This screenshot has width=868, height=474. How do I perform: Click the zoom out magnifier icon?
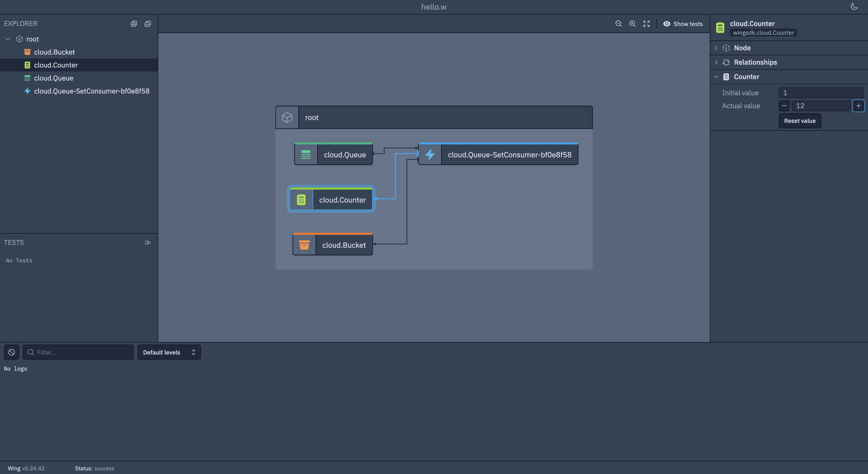pyautogui.click(x=618, y=24)
